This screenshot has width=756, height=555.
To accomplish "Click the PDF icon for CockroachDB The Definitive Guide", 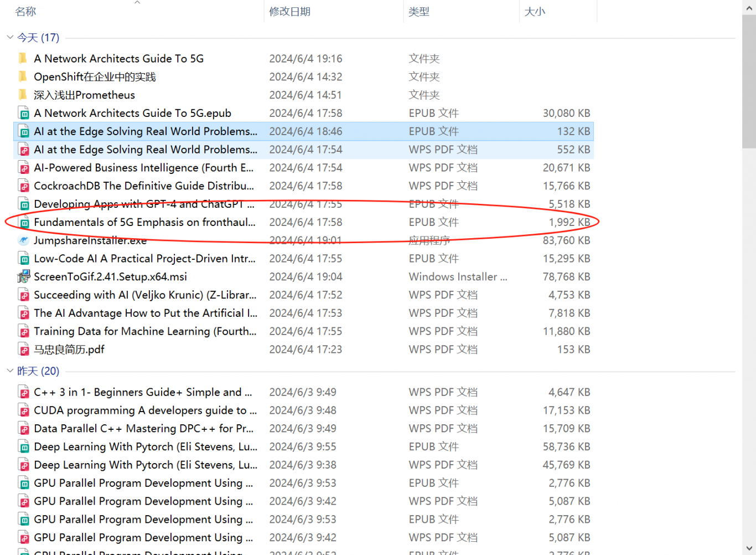I will (x=24, y=186).
